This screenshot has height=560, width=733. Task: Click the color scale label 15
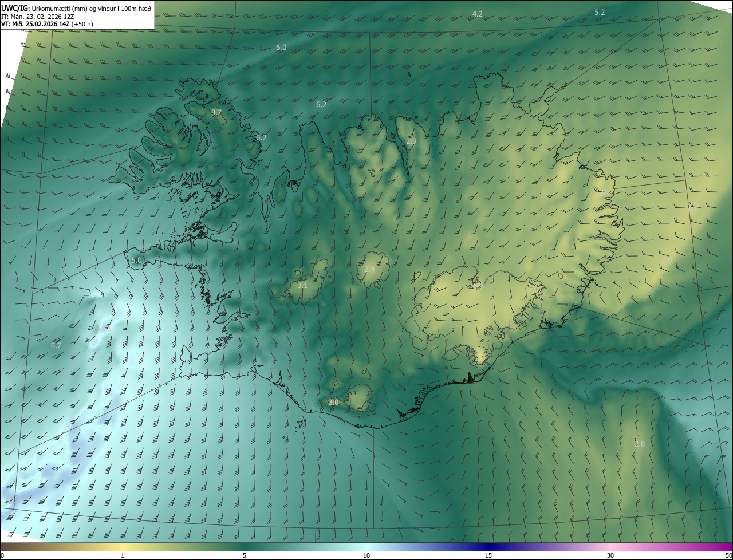488,555
